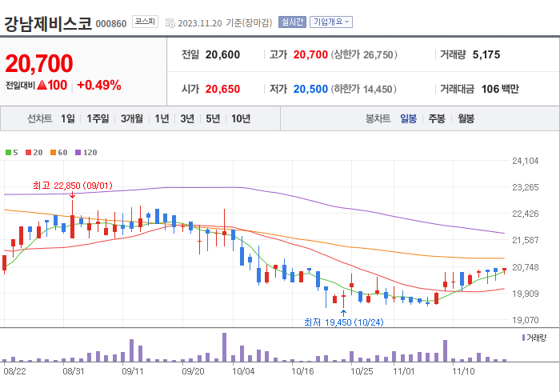Select the 일봉 candle chart tab
The image size is (560, 392).
tap(408, 118)
